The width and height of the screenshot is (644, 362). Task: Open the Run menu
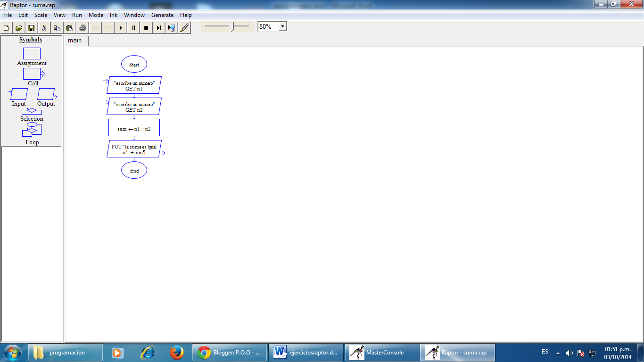77,15
